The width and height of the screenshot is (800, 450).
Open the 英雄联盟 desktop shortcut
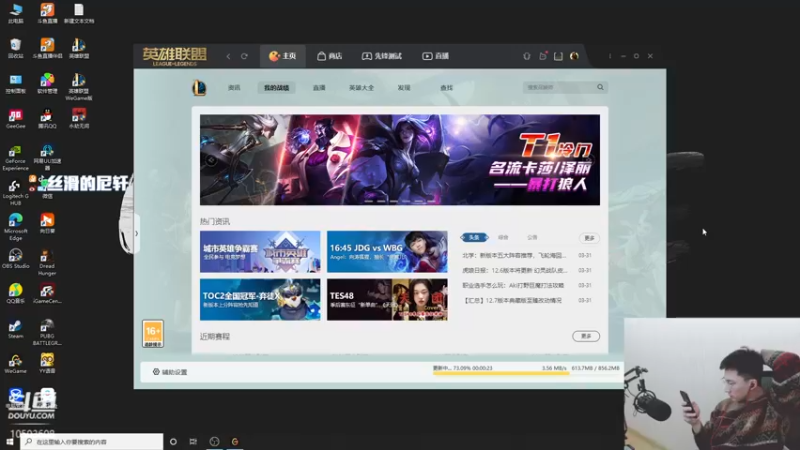79,48
